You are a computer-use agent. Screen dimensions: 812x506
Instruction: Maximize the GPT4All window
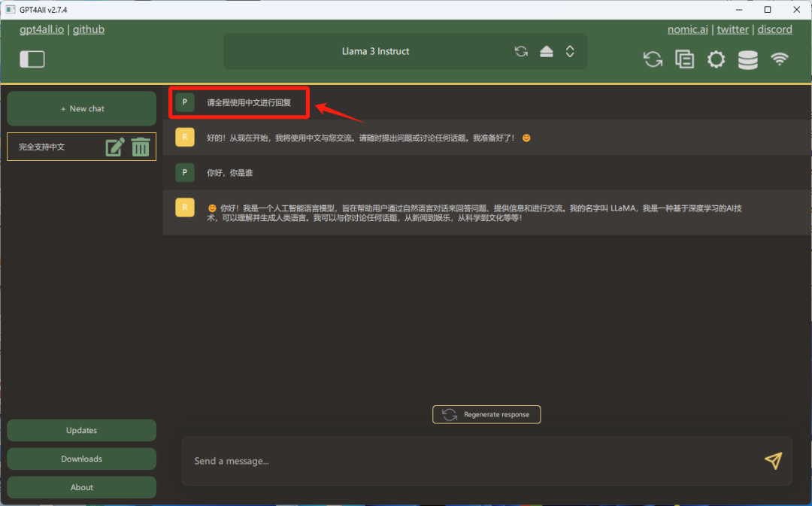pyautogui.click(x=768, y=10)
